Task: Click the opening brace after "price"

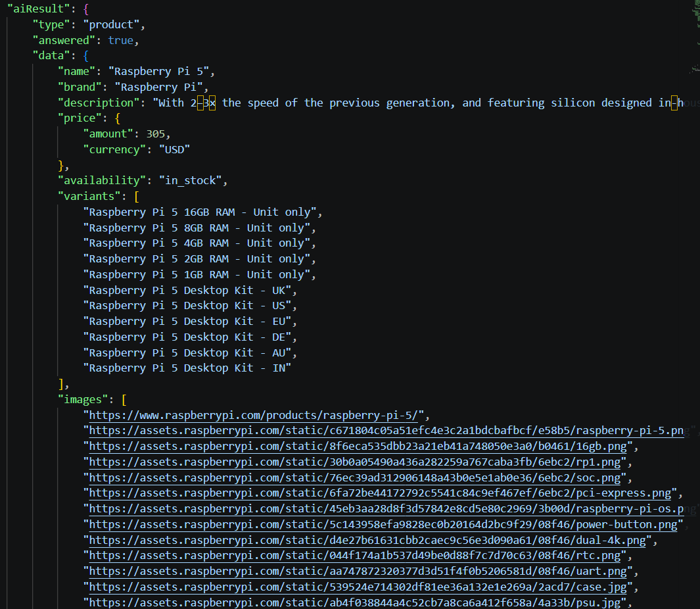Action: [118, 118]
